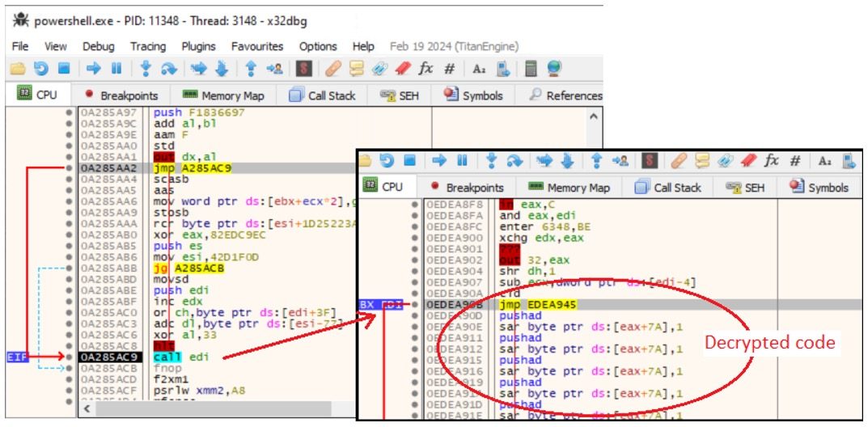Open the Calculator tool icon
The image size is (868, 427).
(x=531, y=70)
